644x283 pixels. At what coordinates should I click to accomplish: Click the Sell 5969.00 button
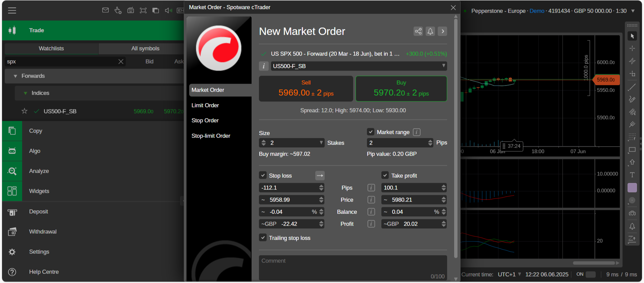point(306,88)
